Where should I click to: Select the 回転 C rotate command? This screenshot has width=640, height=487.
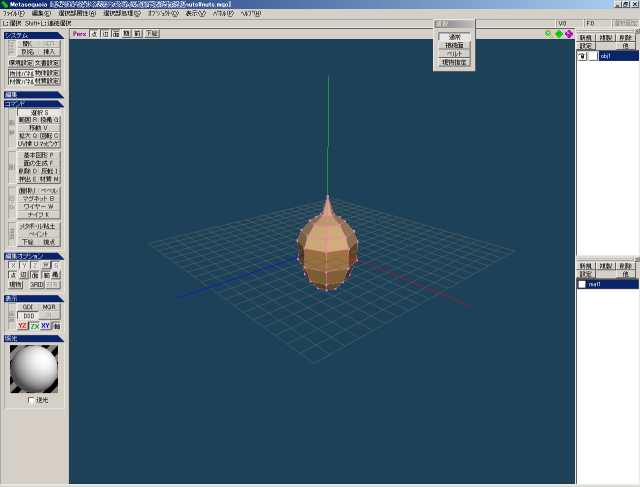click(x=50, y=136)
